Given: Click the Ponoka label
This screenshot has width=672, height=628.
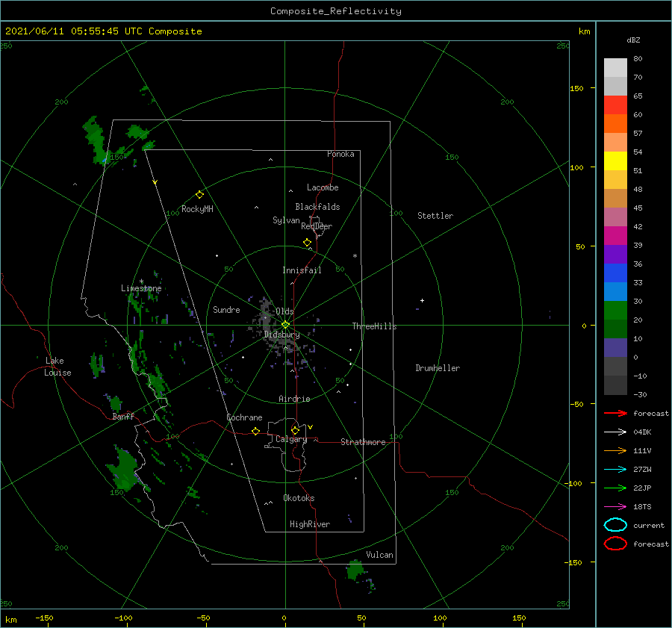Looking at the screenshot, I should [x=340, y=154].
